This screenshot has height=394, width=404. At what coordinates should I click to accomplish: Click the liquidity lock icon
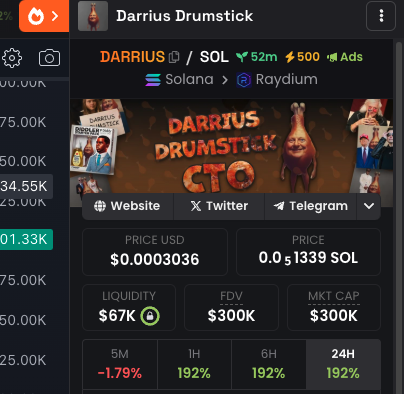click(150, 316)
